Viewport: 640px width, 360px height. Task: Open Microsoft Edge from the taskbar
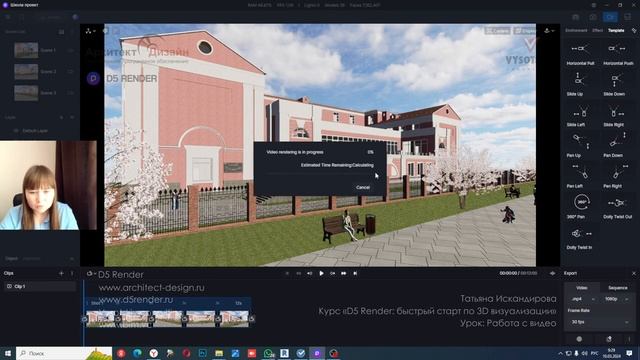(137, 353)
